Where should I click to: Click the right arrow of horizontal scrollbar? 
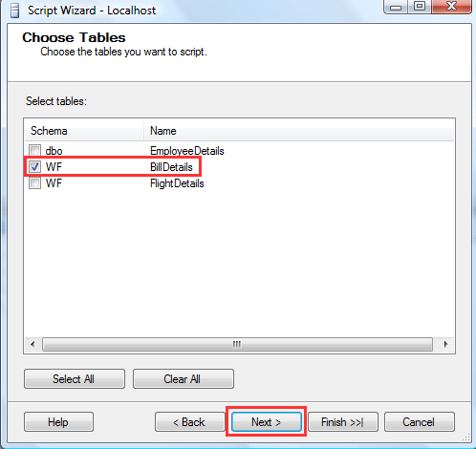445,344
